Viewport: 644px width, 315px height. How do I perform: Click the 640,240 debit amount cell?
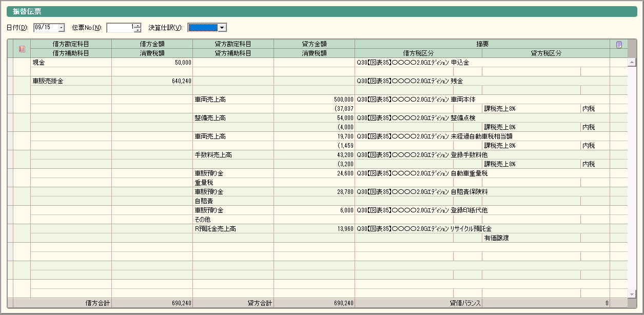pos(152,81)
